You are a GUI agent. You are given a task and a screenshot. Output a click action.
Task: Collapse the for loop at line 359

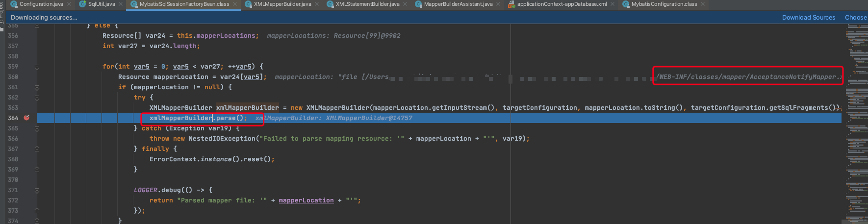[37, 67]
